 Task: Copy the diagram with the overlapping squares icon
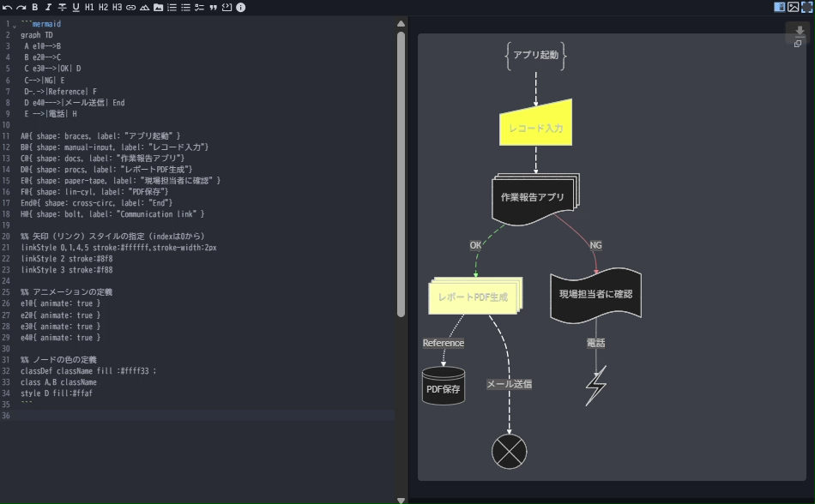click(x=798, y=44)
